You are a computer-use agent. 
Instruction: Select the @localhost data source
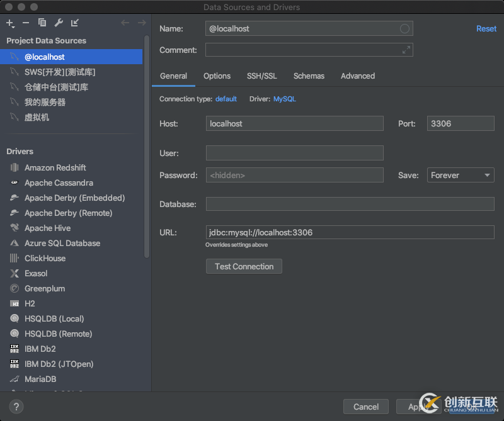(71, 57)
